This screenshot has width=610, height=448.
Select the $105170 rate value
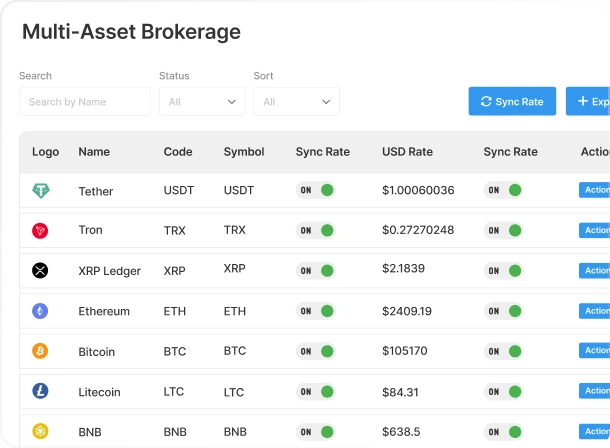tap(405, 351)
